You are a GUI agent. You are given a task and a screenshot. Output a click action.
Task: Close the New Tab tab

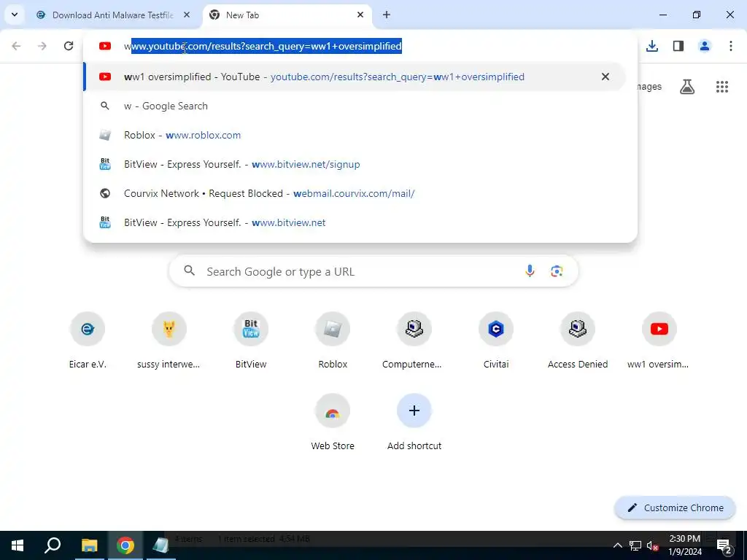click(x=360, y=15)
